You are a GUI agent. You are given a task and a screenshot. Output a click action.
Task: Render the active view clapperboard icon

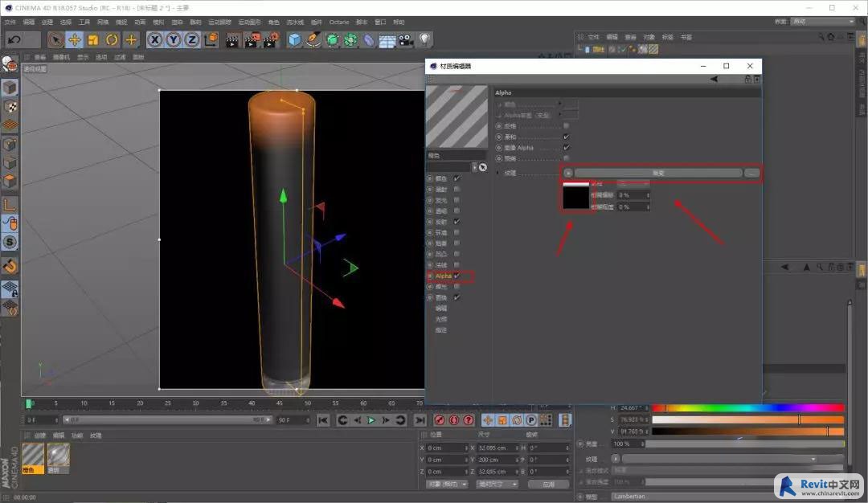coord(232,39)
